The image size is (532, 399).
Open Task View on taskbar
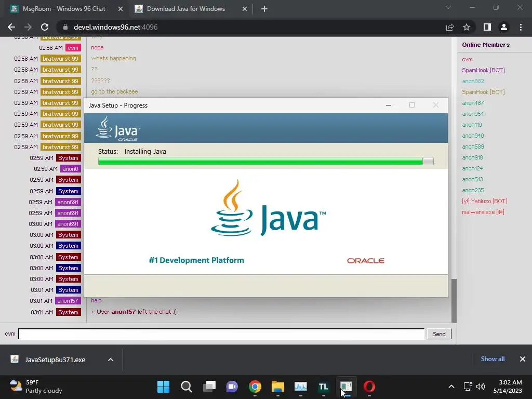pyautogui.click(x=209, y=387)
